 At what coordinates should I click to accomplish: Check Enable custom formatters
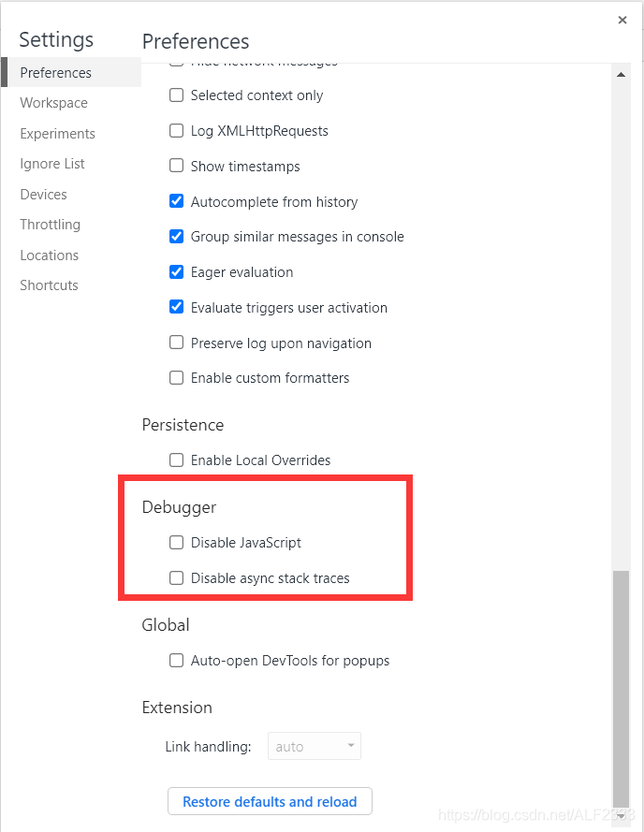(x=176, y=377)
